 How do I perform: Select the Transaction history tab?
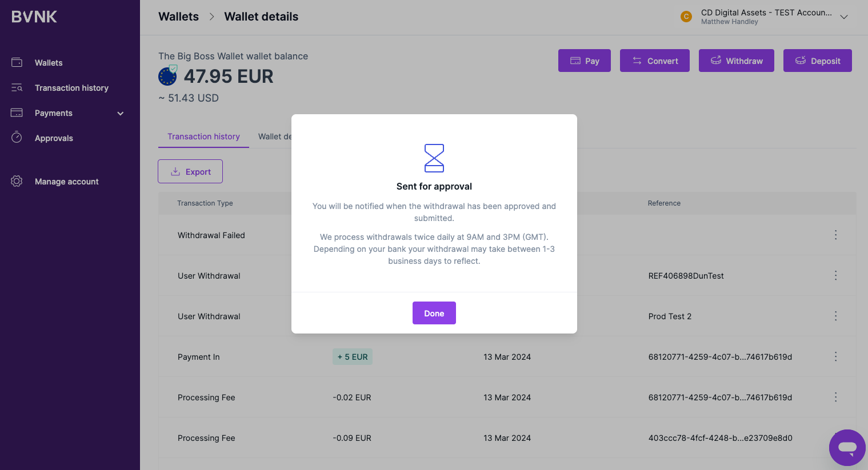point(203,136)
